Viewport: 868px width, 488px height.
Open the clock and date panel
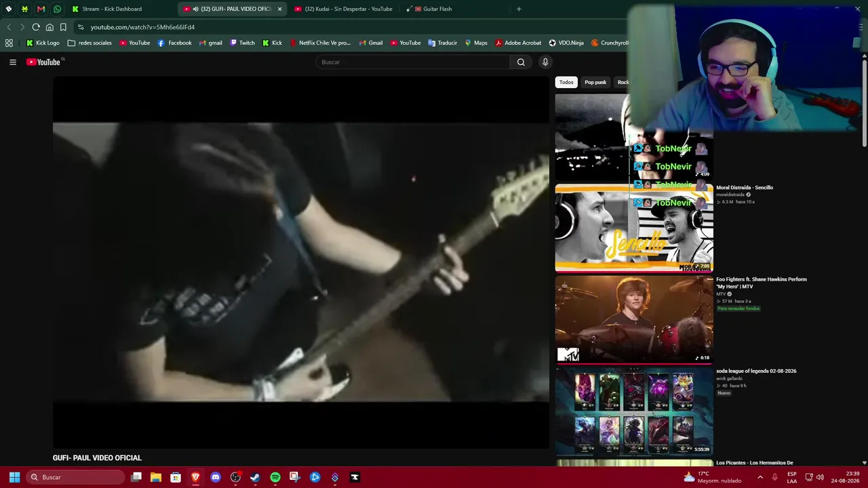pyautogui.click(x=845, y=477)
